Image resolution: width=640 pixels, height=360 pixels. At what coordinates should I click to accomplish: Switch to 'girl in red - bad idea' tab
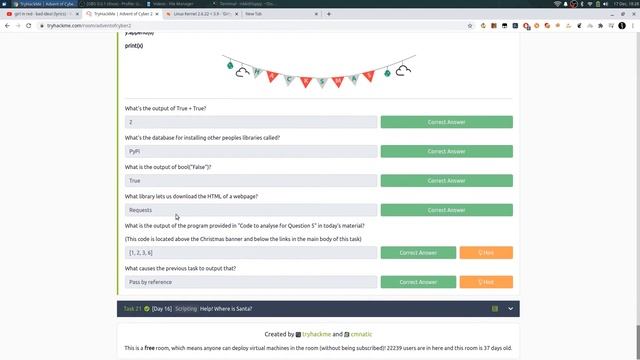point(40,14)
